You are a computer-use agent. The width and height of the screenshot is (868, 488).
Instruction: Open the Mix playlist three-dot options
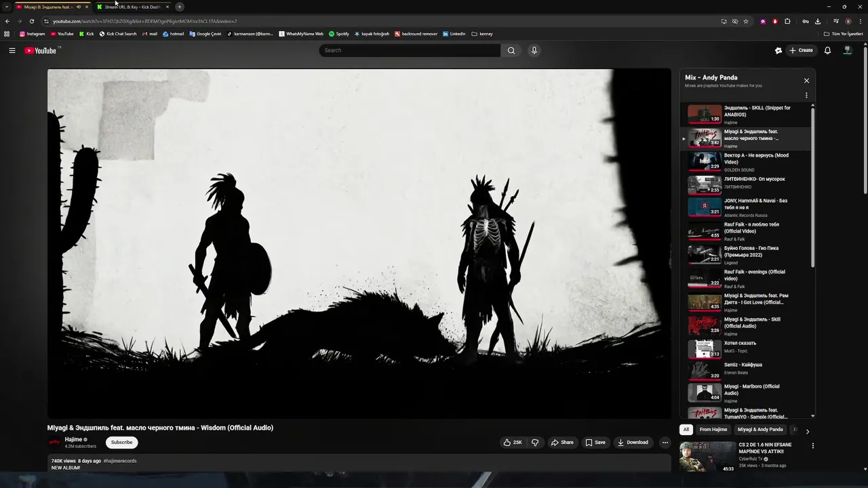(806, 96)
